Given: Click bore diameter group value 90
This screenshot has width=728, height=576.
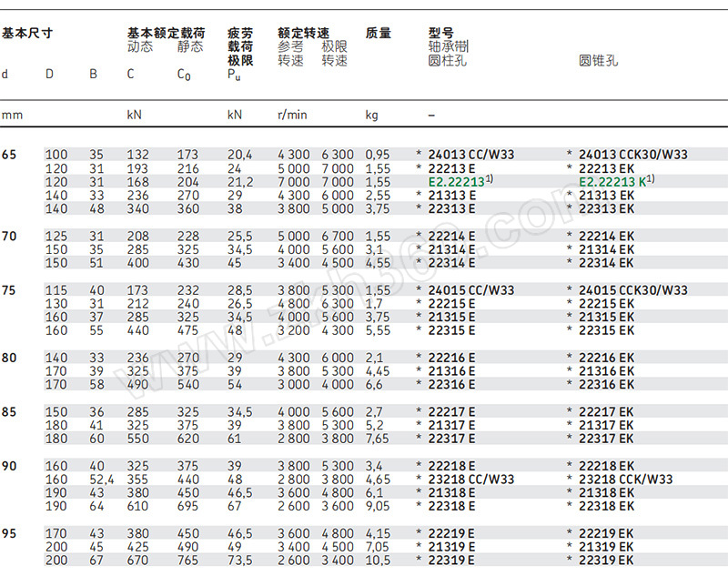Looking at the screenshot, I should (9, 467).
